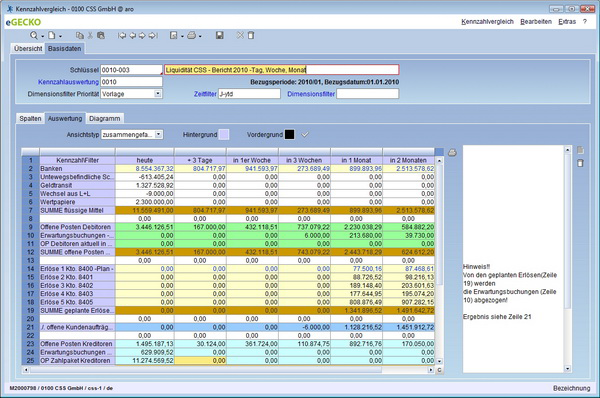Pick the black Vordergrund color swatch
600x398 pixels.
tap(290, 134)
